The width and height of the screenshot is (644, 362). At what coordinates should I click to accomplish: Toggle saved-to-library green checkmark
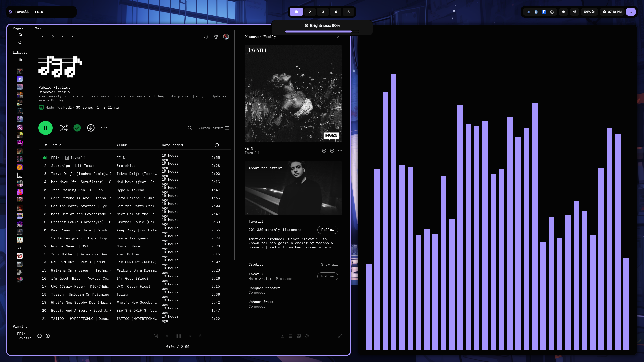click(77, 128)
